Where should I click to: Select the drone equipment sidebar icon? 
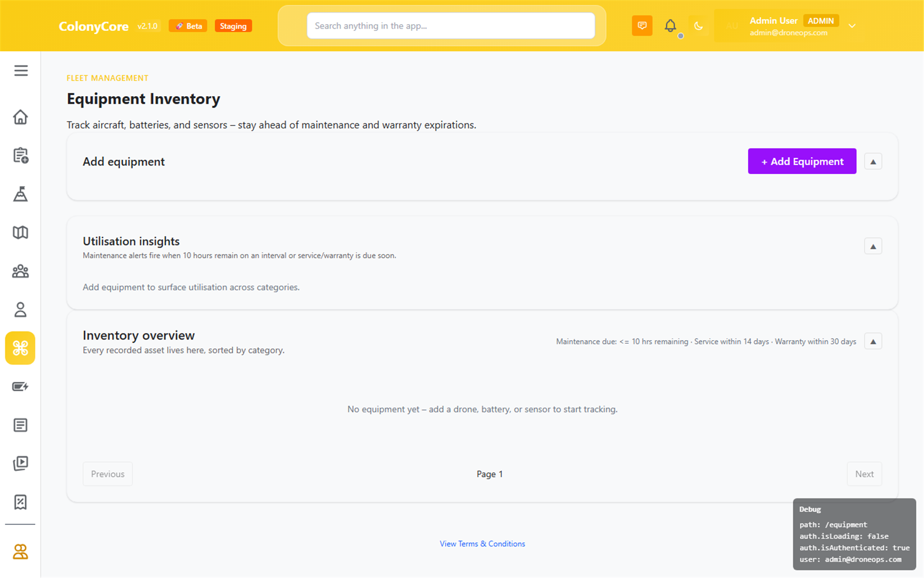[x=21, y=348]
